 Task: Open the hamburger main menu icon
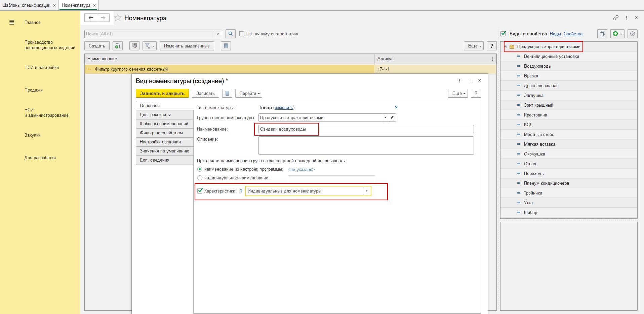(12, 23)
